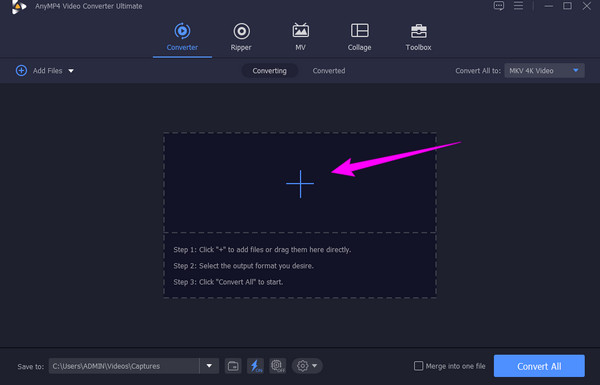Click the Add Files plus icon
This screenshot has width=600, height=385.
coord(21,70)
